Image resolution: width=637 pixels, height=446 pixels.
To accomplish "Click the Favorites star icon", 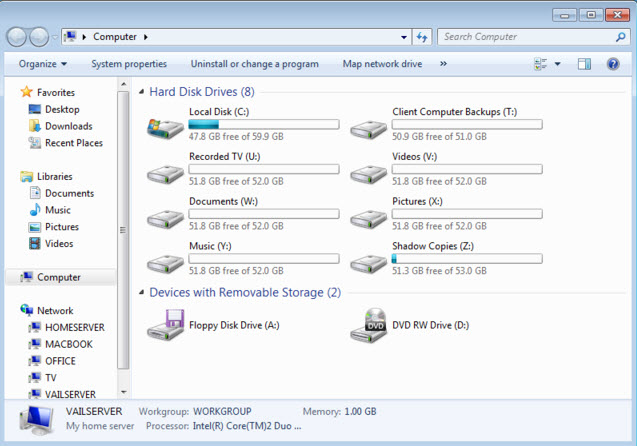I will coord(26,92).
